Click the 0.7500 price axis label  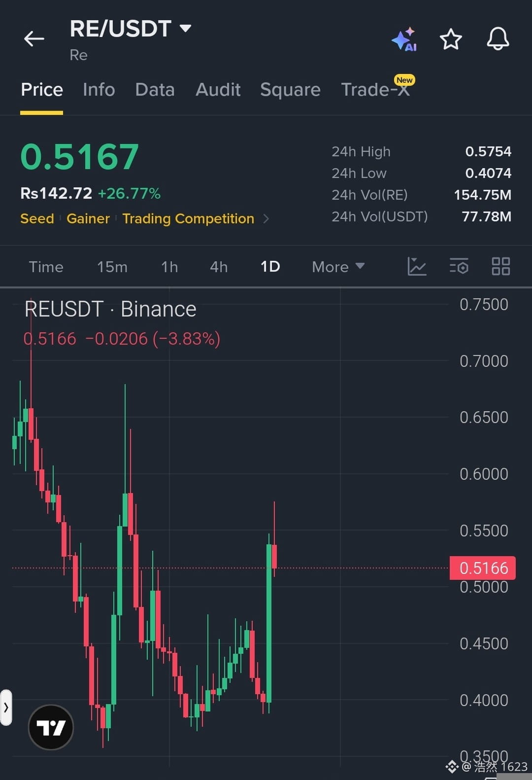[x=484, y=304]
